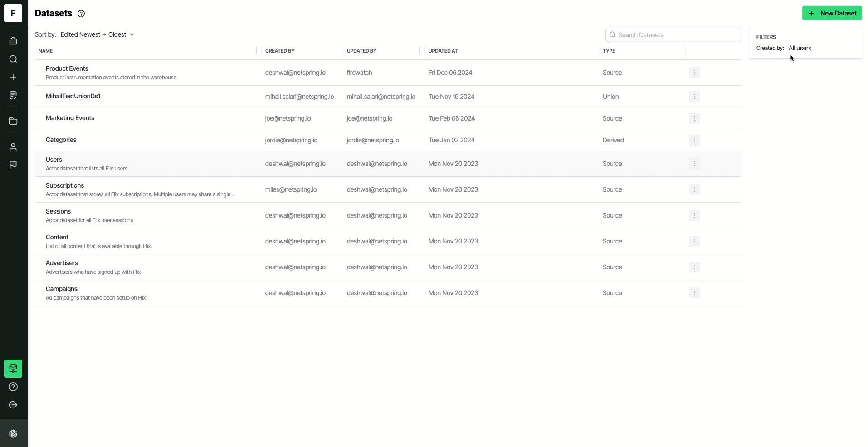
Task: Open the Campaigns dataset
Action: click(61, 289)
